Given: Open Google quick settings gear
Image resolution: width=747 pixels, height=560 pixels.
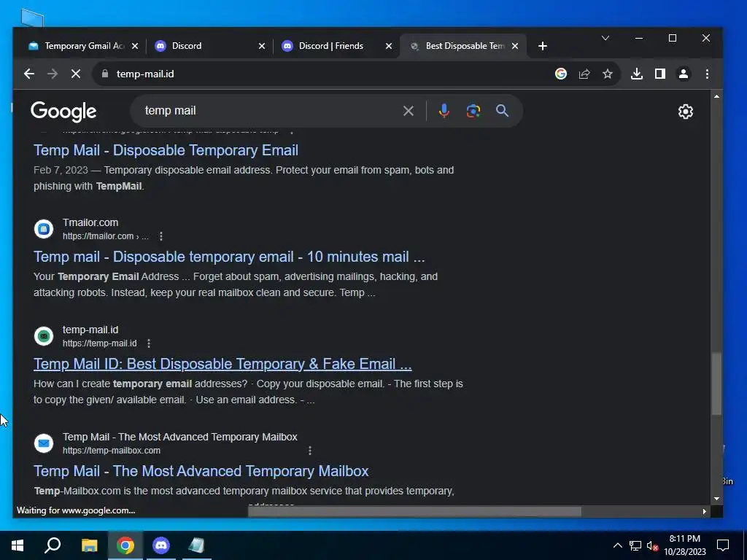Looking at the screenshot, I should click(x=686, y=112).
